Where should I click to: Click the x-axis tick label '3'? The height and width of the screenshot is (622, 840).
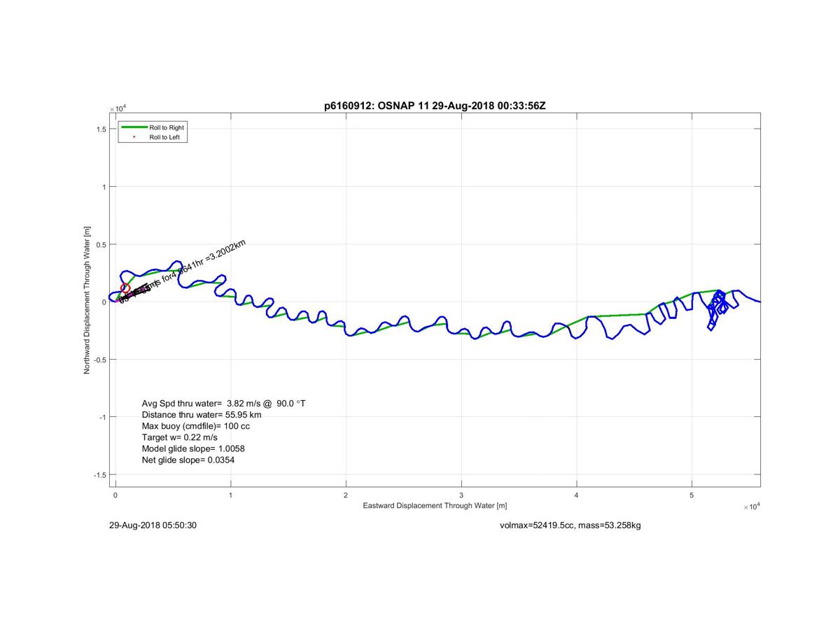pos(461,495)
